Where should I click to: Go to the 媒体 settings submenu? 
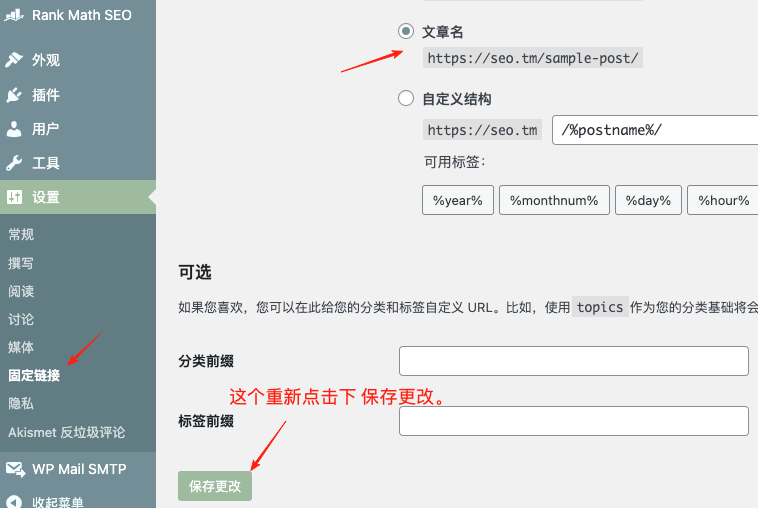point(21,347)
